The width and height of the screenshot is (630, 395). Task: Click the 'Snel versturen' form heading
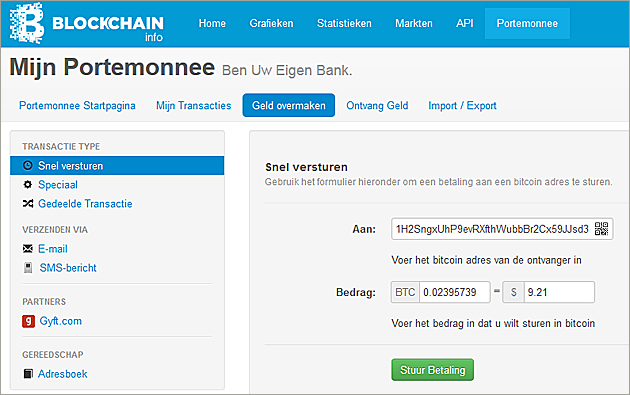306,167
